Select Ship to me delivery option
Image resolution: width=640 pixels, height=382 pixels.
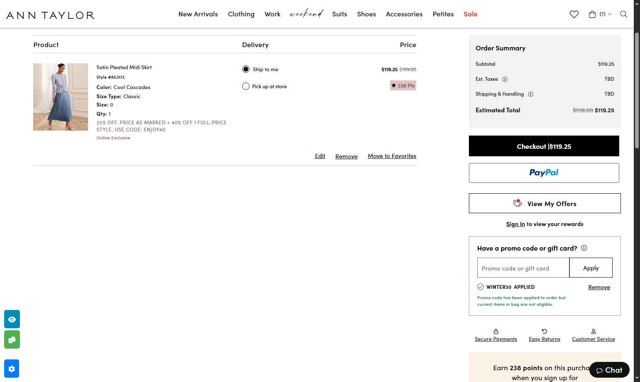coord(246,69)
